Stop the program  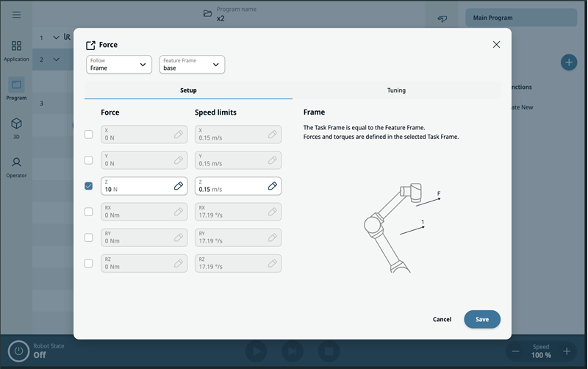coord(329,351)
